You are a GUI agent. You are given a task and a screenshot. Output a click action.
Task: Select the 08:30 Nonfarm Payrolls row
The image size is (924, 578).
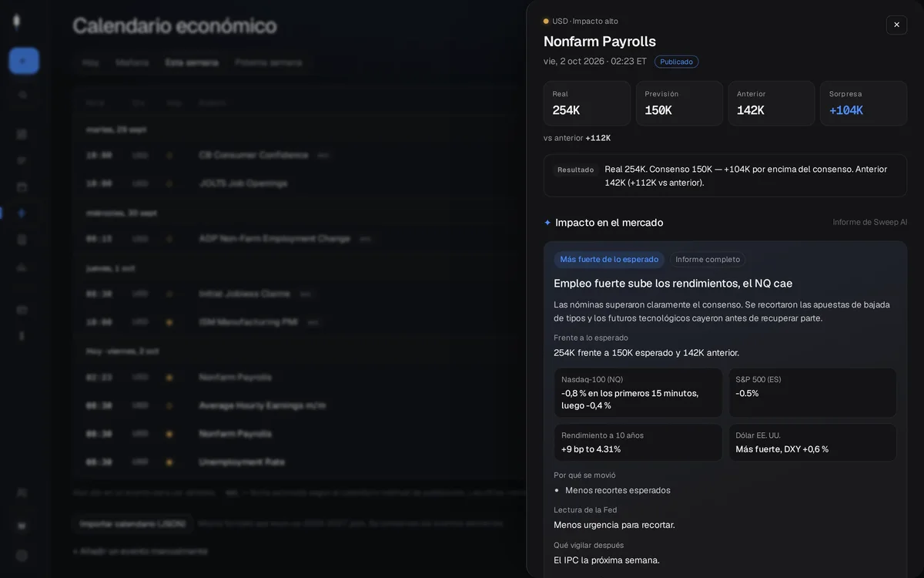click(300, 434)
